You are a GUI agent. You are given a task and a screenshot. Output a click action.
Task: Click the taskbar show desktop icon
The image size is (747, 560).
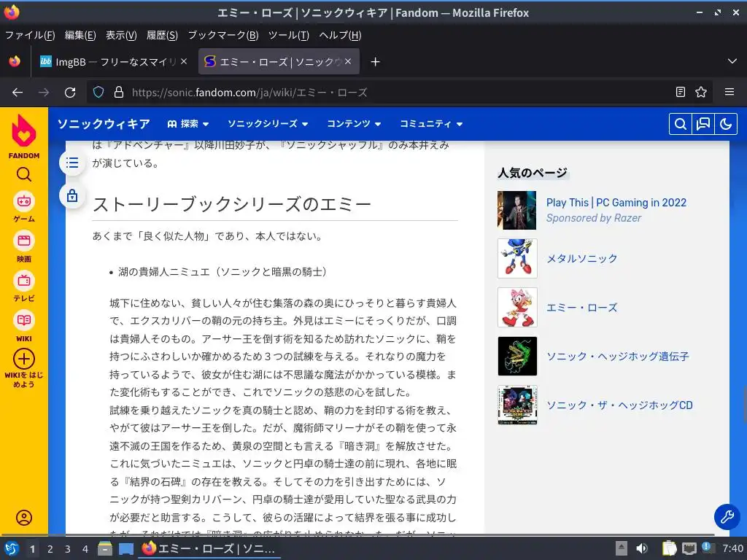(x=125, y=549)
